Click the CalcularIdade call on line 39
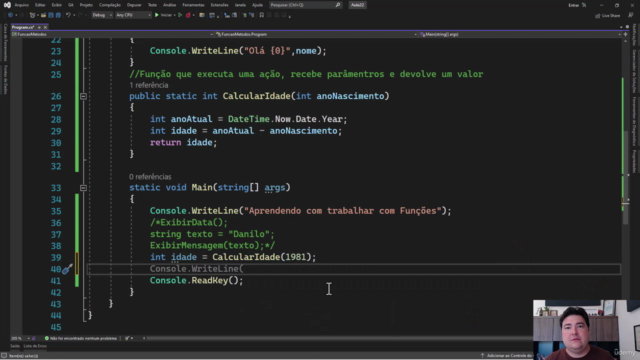 click(x=246, y=257)
